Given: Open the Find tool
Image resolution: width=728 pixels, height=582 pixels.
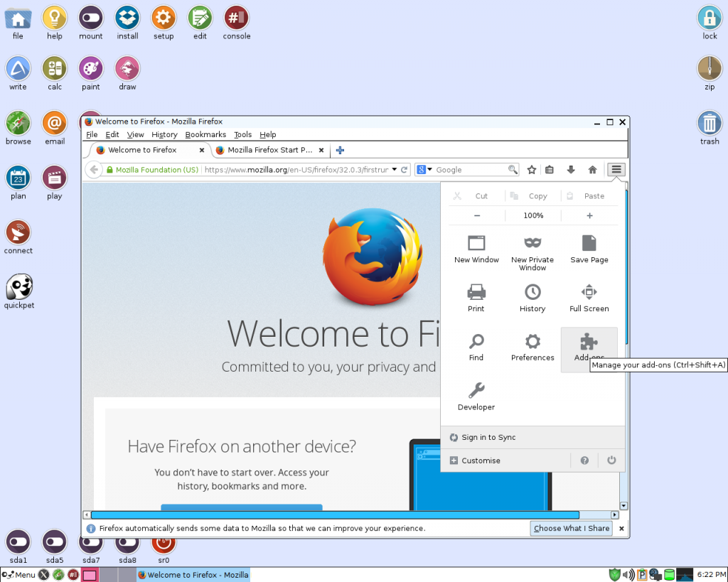Looking at the screenshot, I should pos(476,348).
